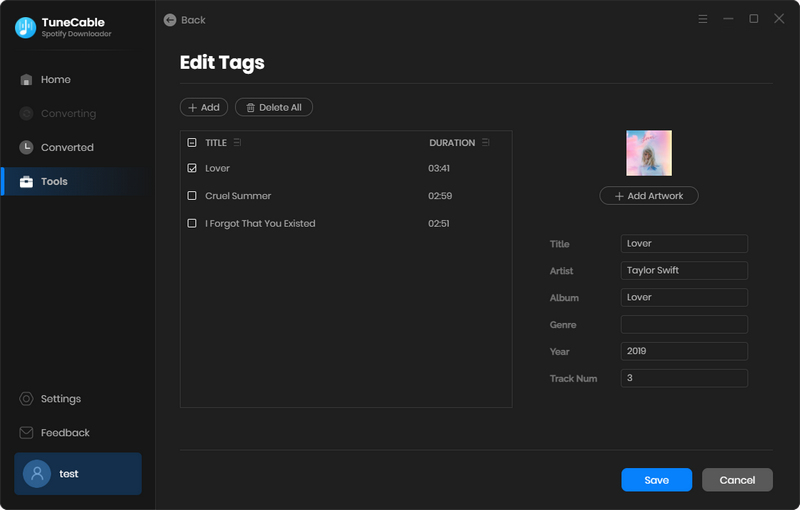Screen dimensions: 800x510
Task: Minimize the TuneCable window
Action: [x=728, y=19]
